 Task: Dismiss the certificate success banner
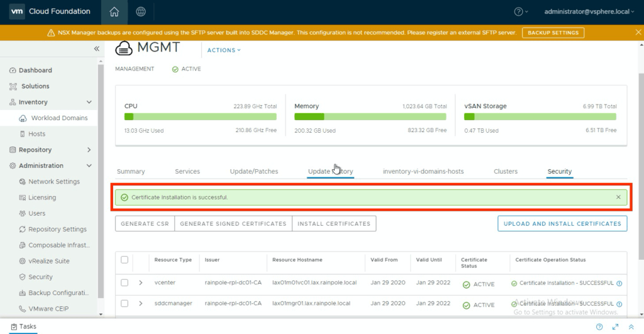pyautogui.click(x=618, y=198)
